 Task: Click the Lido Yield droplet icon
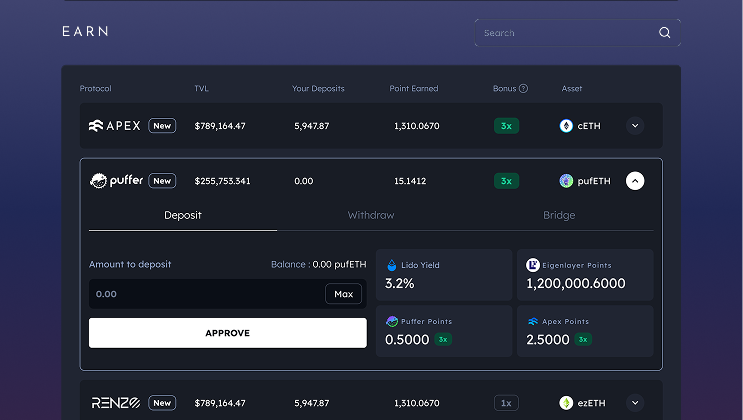391,265
